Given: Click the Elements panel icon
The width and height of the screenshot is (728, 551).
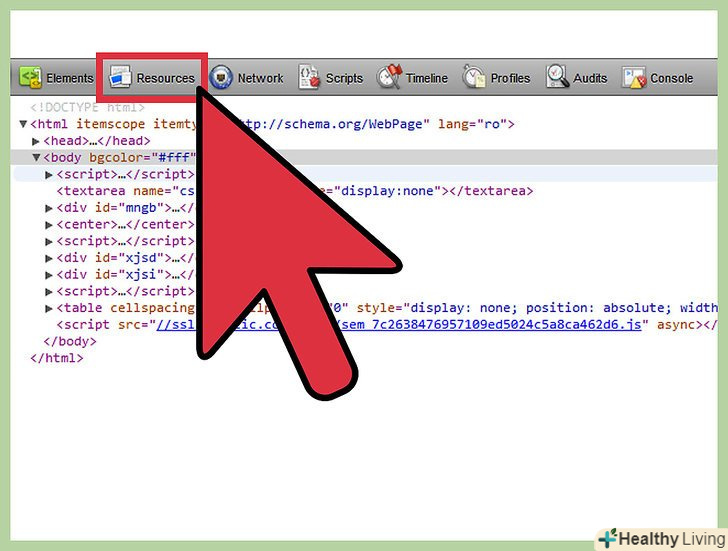Looking at the screenshot, I should 30,77.
